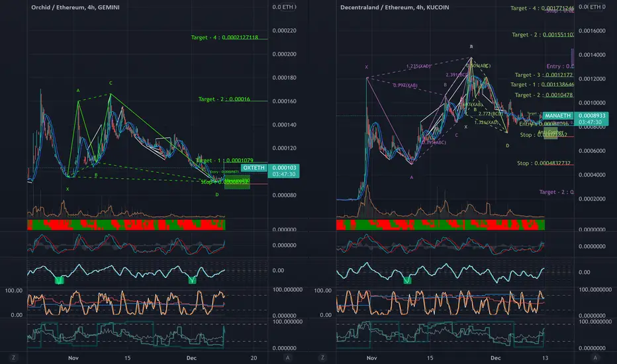617x364 pixels.
Task: Click the 0.000080 level on Orchid price axis
Action: (284, 195)
